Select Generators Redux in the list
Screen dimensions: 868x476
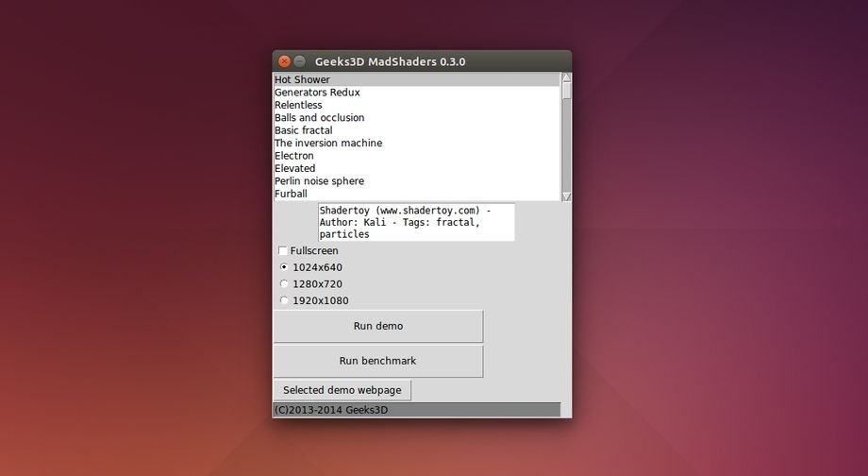pyautogui.click(x=317, y=93)
